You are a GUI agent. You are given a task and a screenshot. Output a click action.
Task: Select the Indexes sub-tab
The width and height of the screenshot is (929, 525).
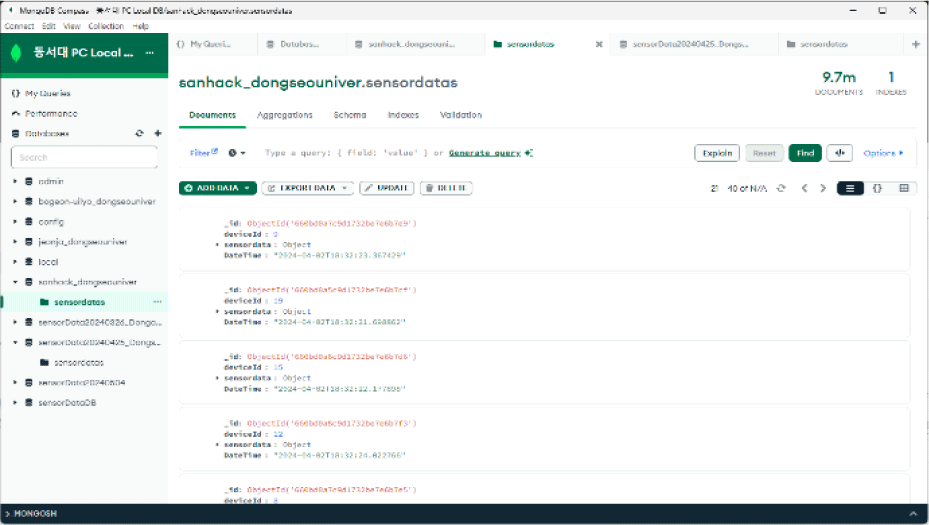coord(403,115)
